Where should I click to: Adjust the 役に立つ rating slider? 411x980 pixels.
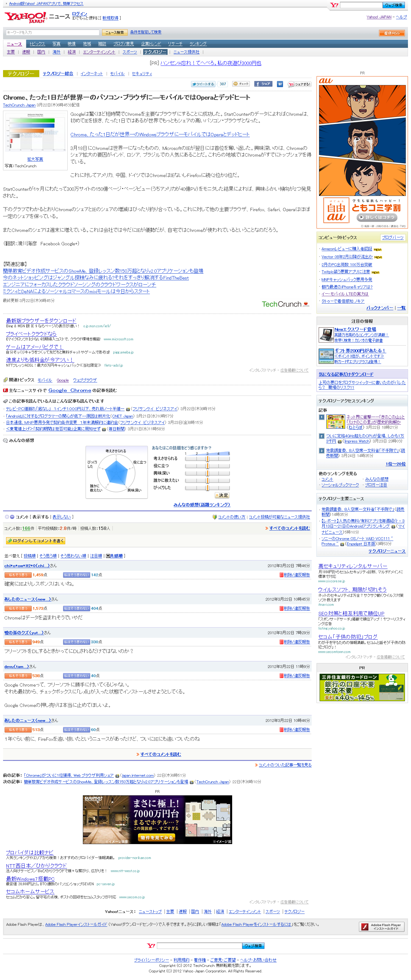[207, 466]
